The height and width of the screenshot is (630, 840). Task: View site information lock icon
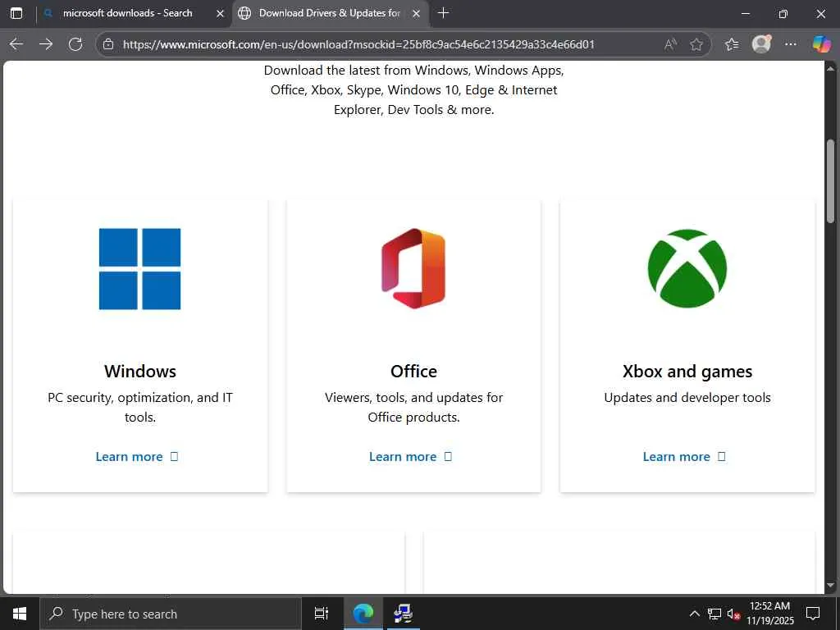108,44
